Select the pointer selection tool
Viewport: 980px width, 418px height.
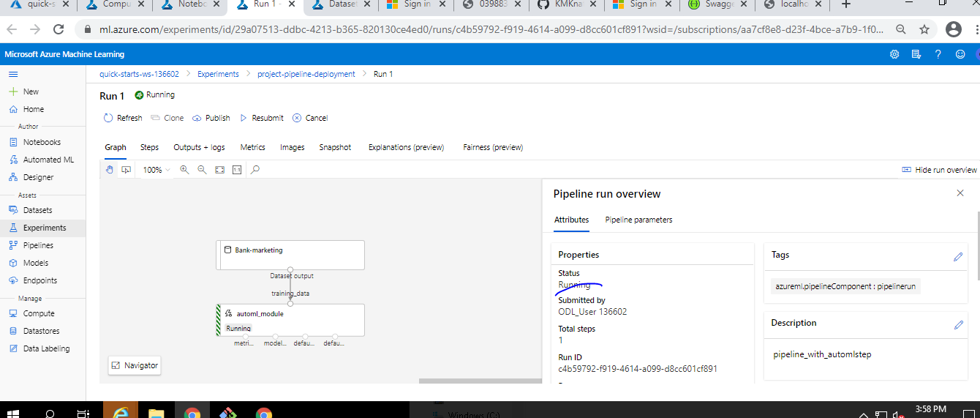coord(126,169)
